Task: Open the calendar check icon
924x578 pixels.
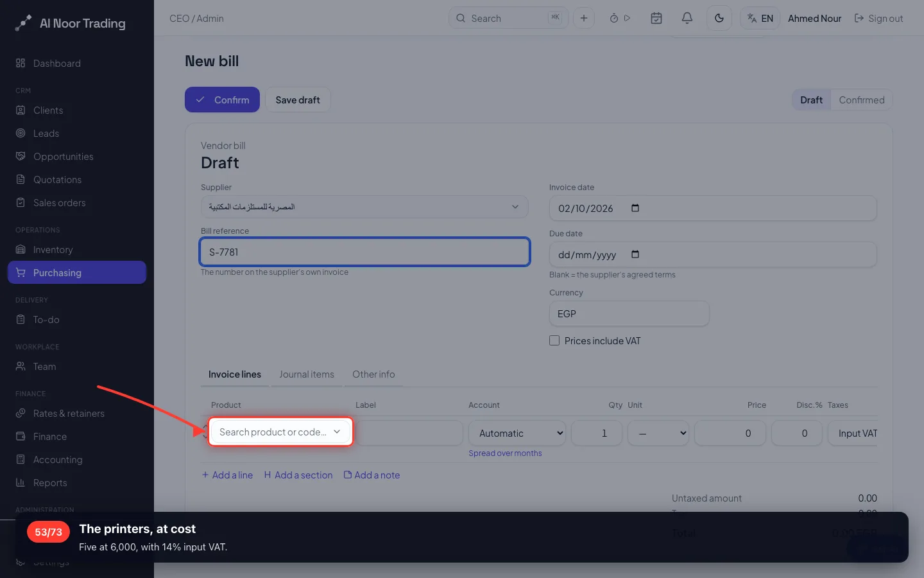Action: pos(656,18)
